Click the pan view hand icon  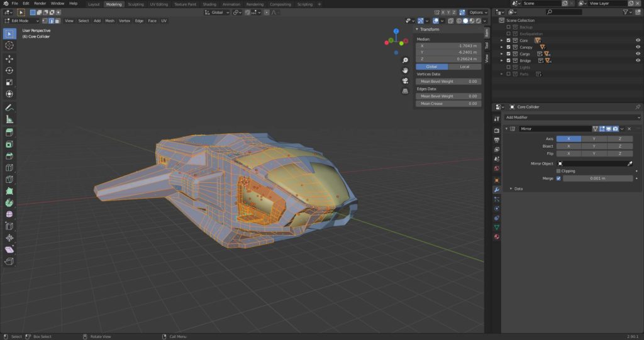click(x=406, y=70)
